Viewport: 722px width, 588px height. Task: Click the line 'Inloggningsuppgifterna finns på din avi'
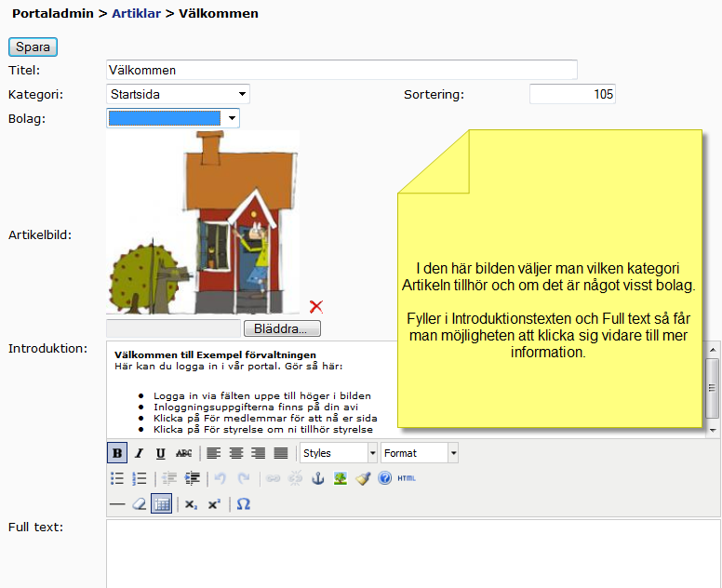point(256,408)
